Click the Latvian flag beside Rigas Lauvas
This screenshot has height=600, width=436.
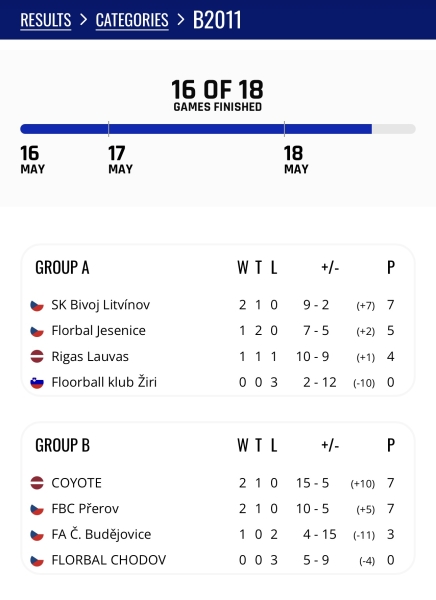click(x=37, y=357)
